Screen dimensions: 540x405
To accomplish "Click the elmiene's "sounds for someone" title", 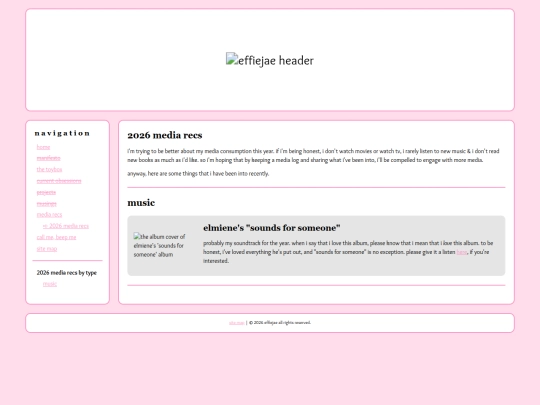I will (x=272, y=228).
